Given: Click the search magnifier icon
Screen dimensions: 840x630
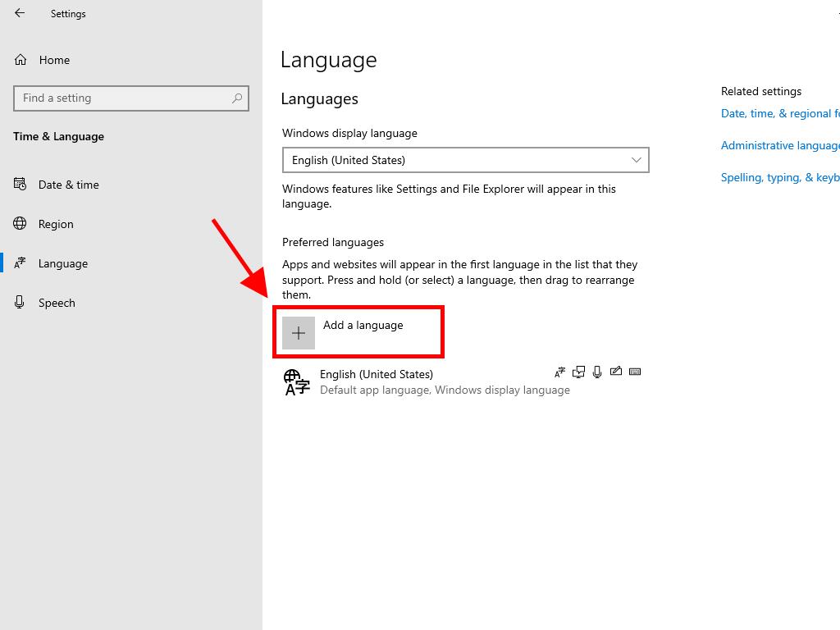Looking at the screenshot, I should (x=237, y=98).
